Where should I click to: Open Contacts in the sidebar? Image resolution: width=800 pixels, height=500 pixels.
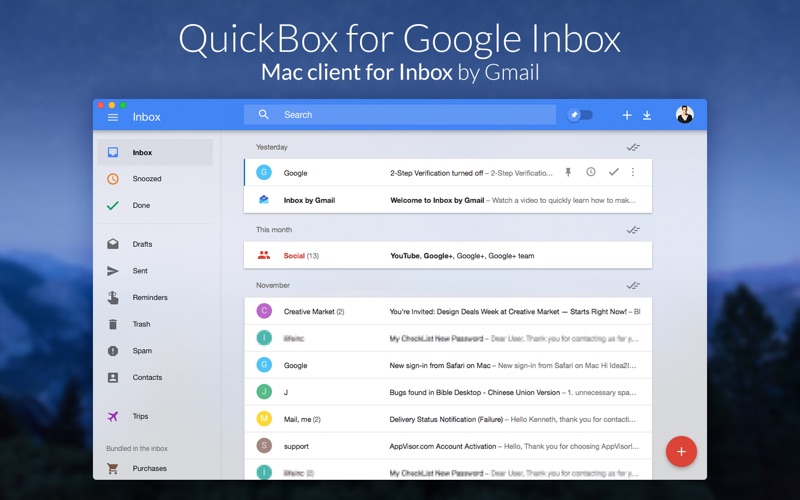155,377
